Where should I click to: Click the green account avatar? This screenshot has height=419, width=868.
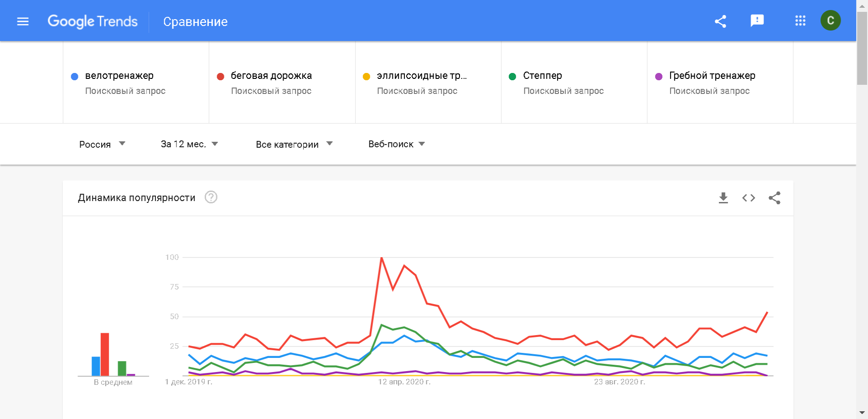point(830,21)
